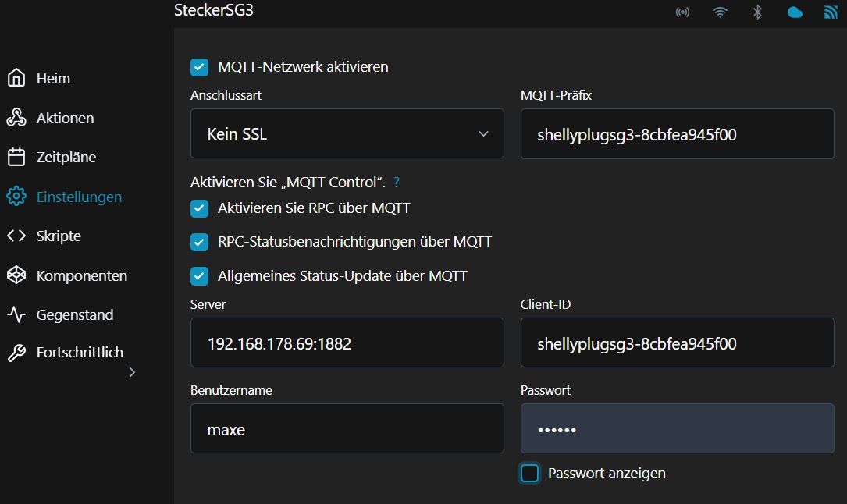
Task: Uncheck MQTT-Netzwerk aktivieren checkbox
Action: click(x=200, y=67)
